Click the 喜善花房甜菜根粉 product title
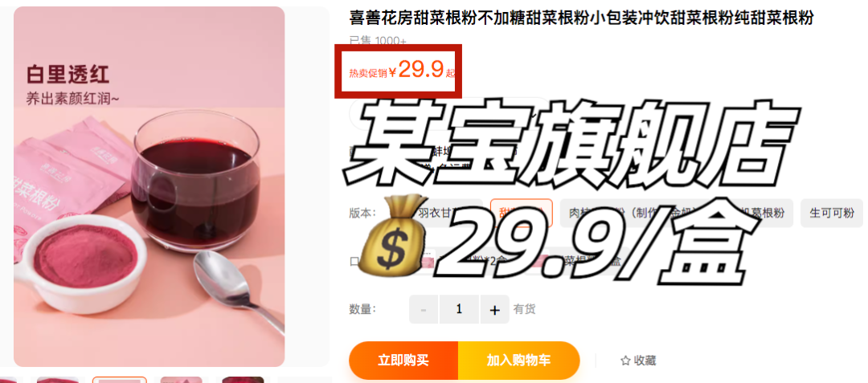 (x=581, y=18)
